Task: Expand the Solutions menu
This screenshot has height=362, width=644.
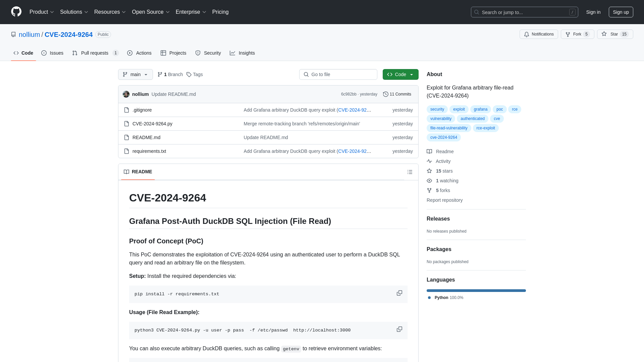Action: click(x=74, y=12)
